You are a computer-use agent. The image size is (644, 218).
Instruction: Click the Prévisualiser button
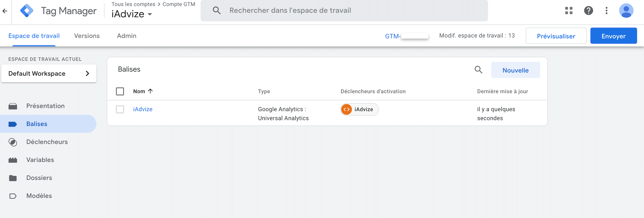556,36
